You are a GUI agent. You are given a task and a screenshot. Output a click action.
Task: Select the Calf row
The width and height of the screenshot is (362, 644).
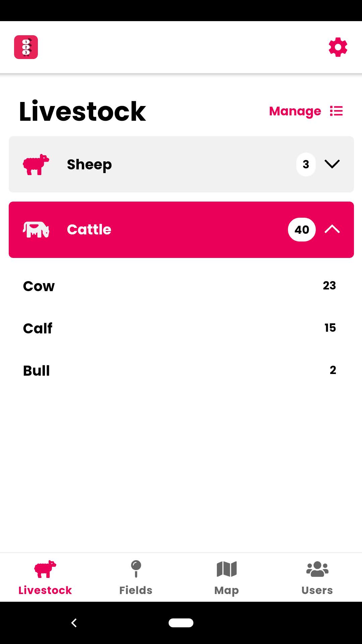point(181,328)
